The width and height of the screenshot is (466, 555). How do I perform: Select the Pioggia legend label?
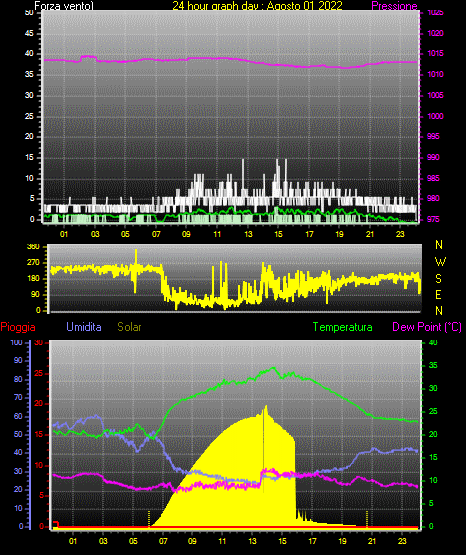click(x=18, y=327)
